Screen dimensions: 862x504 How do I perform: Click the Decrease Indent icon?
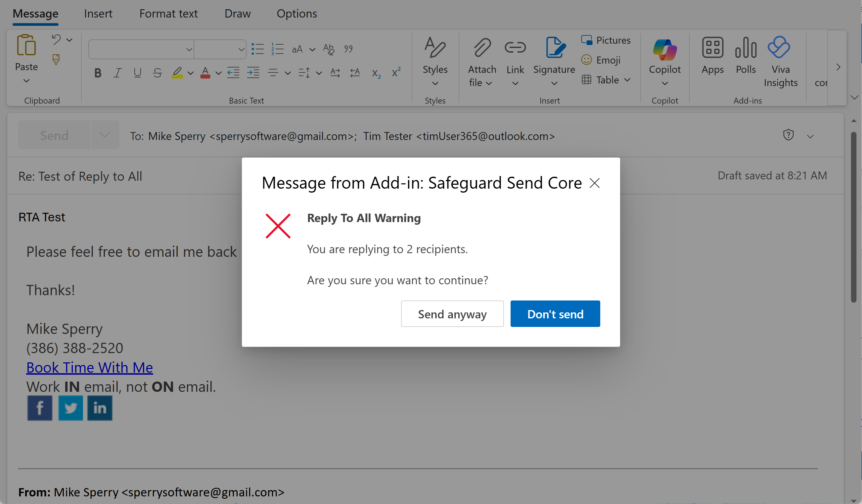pyautogui.click(x=233, y=72)
